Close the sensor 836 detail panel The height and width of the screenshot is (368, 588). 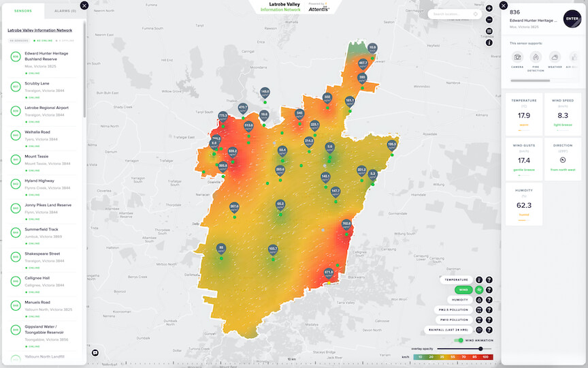(x=504, y=5)
